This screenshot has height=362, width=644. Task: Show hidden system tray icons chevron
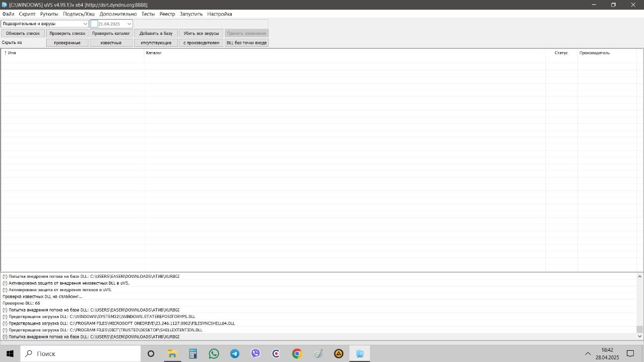(x=589, y=354)
